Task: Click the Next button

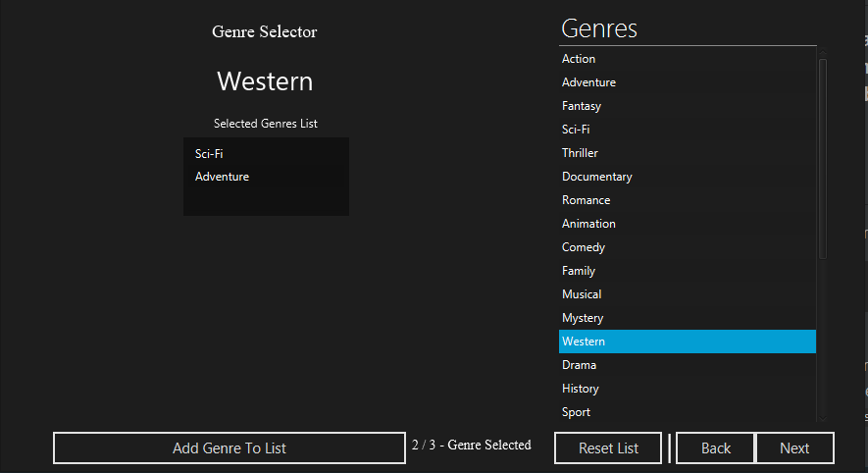Action: (x=794, y=448)
